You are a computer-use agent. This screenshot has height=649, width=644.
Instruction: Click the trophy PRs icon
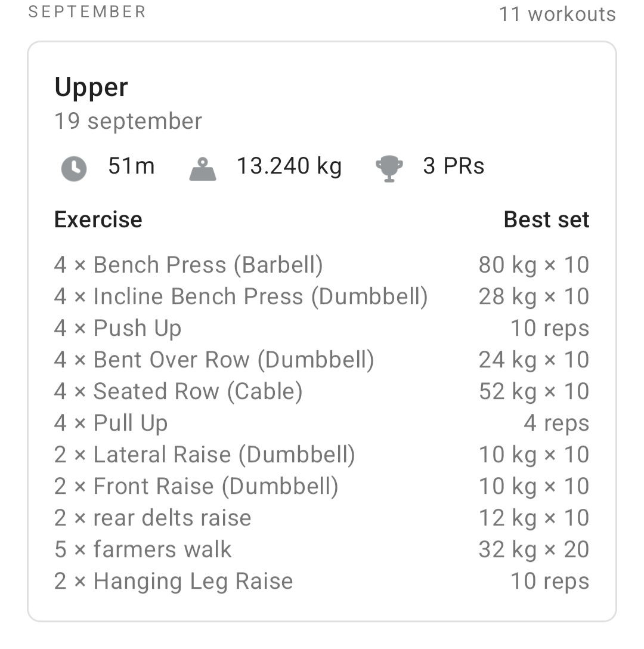389,168
